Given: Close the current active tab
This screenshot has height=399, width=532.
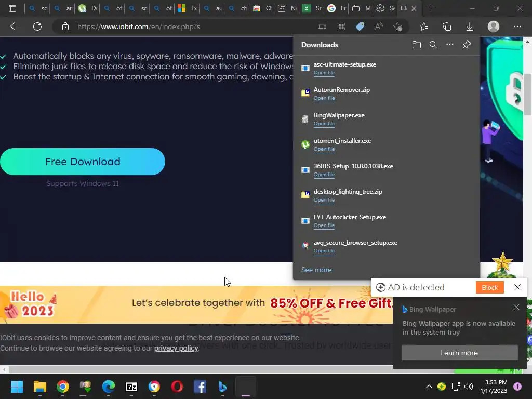Looking at the screenshot, I should tap(414, 8).
